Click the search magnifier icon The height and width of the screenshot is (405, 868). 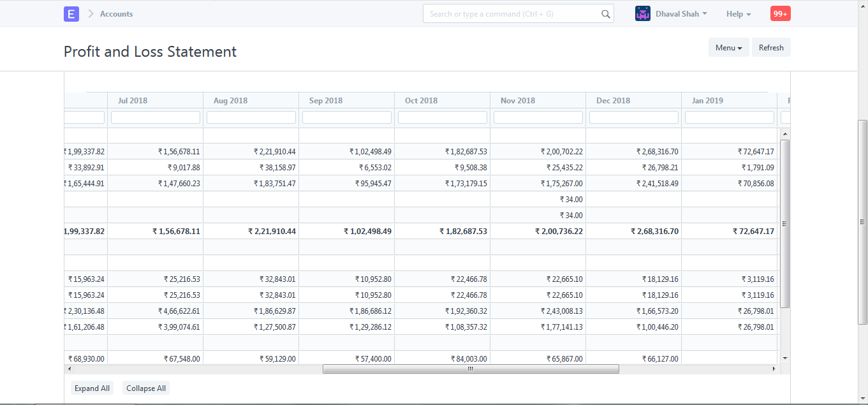605,14
